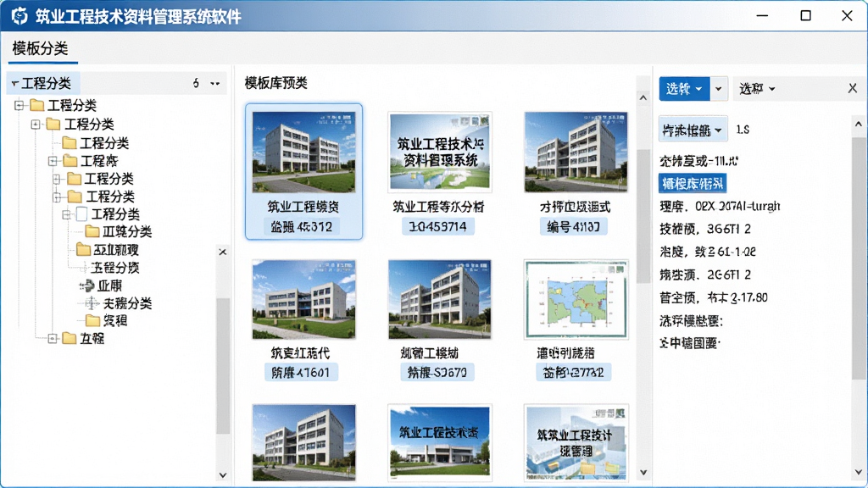Open the grey 选称 dropdown
The width and height of the screenshot is (868, 488).
(x=757, y=88)
